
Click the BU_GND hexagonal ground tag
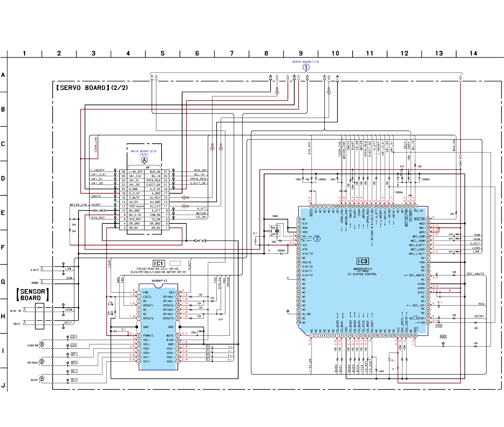[99, 210]
